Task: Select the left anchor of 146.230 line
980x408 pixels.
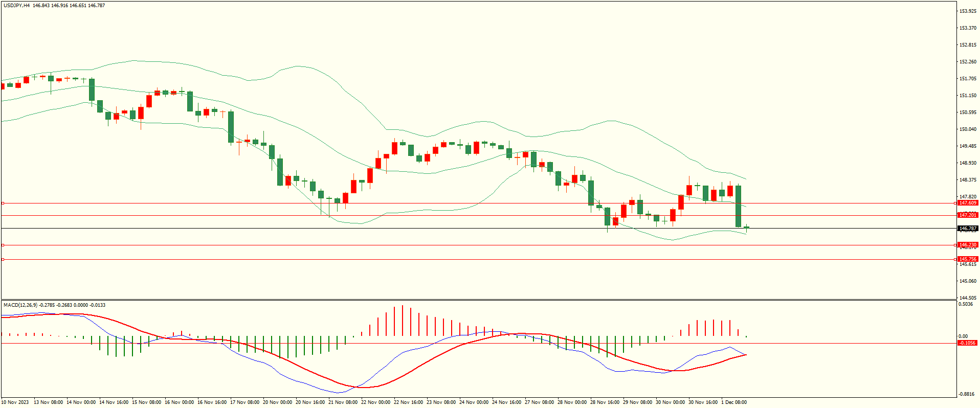Action: click(x=3, y=245)
